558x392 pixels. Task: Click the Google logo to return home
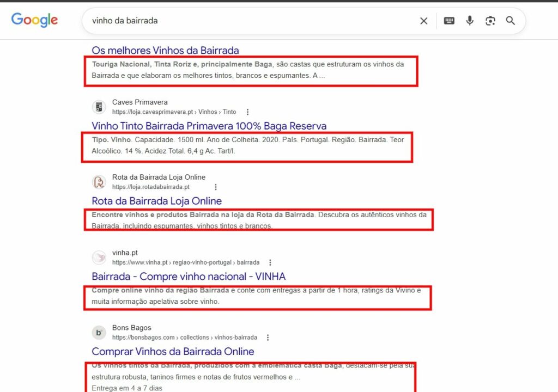pos(34,20)
